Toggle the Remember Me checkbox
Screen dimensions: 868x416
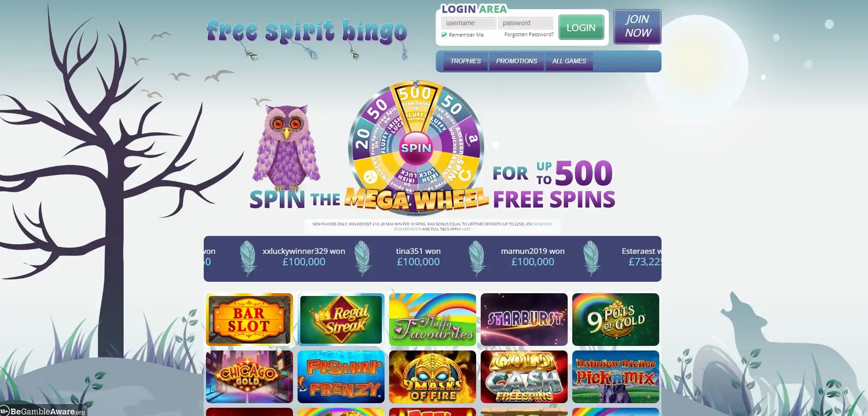pyautogui.click(x=444, y=35)
